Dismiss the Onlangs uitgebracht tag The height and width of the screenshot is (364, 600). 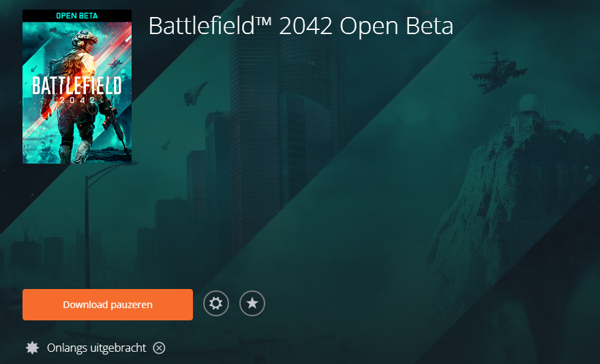(159, 348)
